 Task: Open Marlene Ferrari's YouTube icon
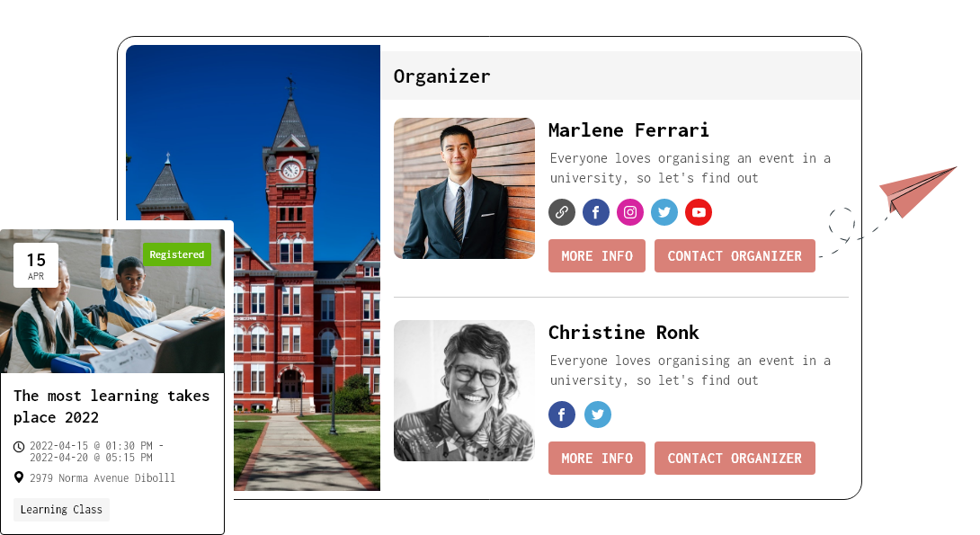[699, 213]
